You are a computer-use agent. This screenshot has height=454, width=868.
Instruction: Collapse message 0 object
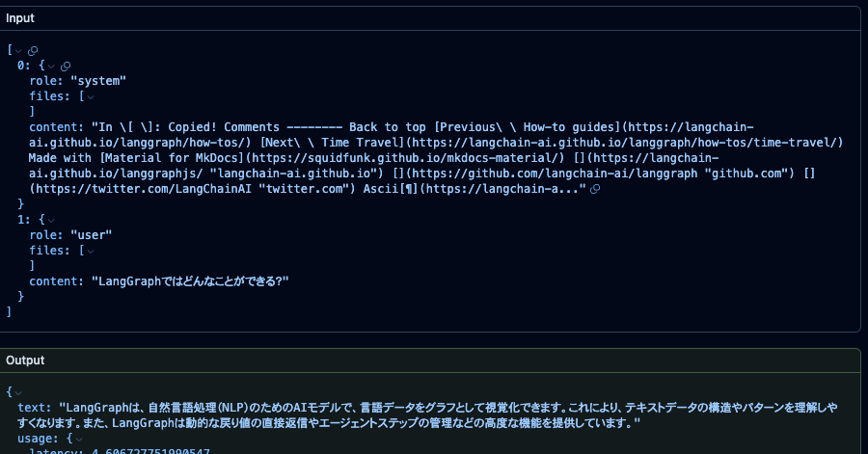[x=51, y=67]
